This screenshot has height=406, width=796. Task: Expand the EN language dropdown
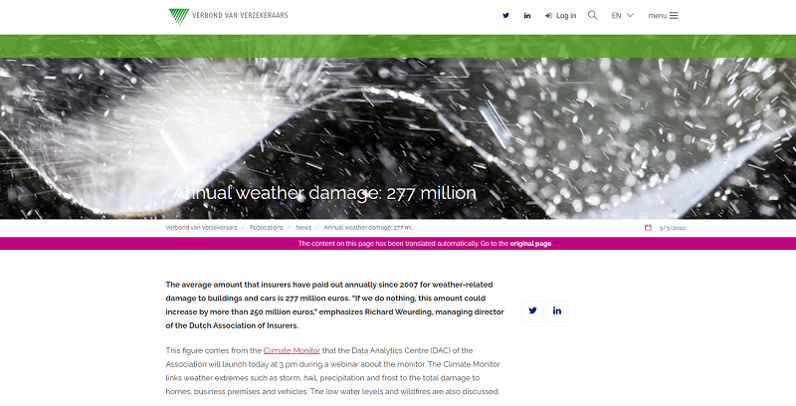[x=622, y=15]
